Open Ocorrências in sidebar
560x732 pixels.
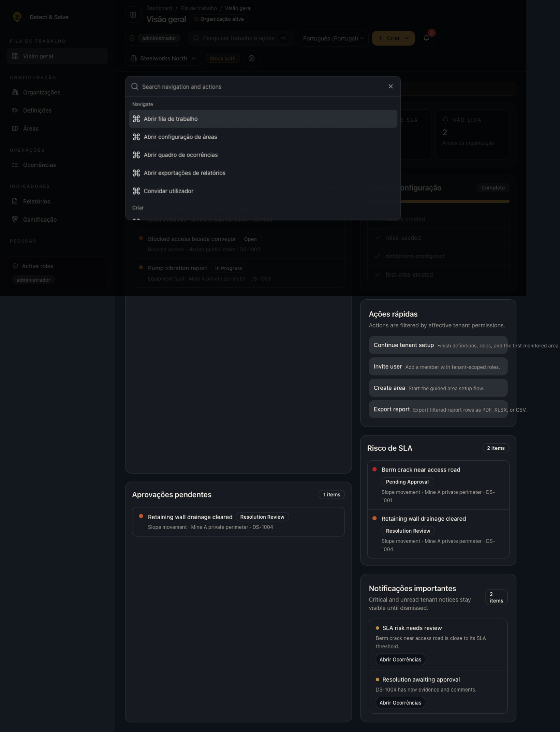[x=58, y=165]
